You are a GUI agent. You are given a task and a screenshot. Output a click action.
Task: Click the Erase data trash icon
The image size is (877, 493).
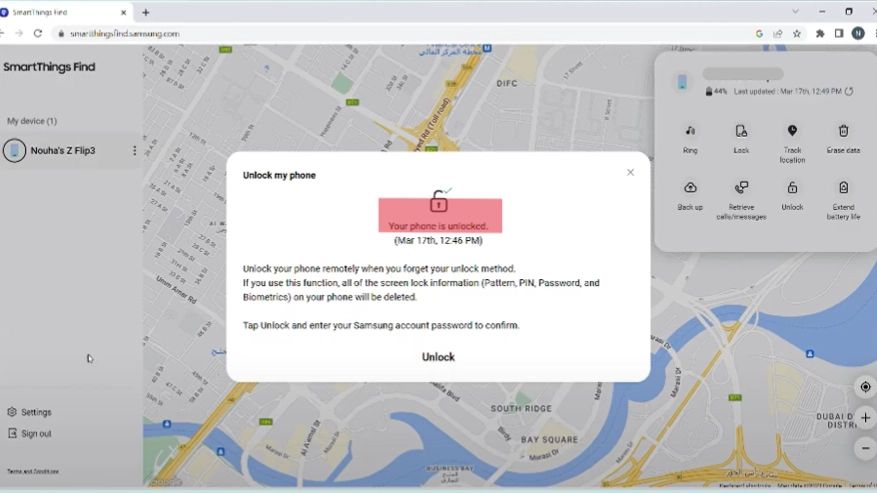(x=843, y=131)
